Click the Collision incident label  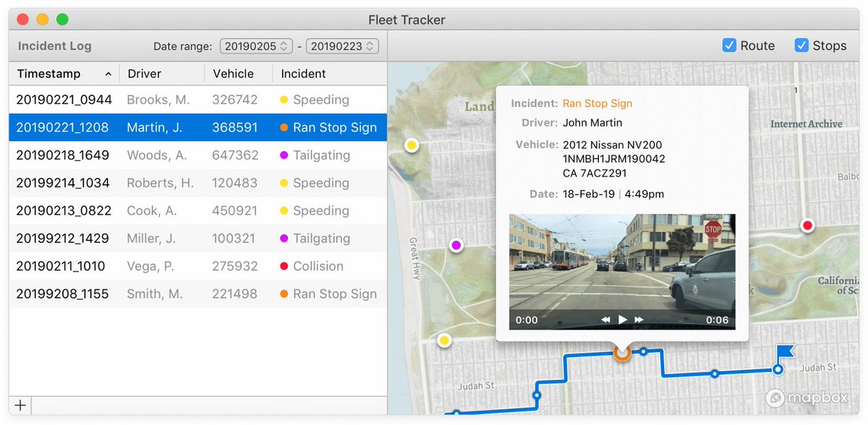pos(318,266)
